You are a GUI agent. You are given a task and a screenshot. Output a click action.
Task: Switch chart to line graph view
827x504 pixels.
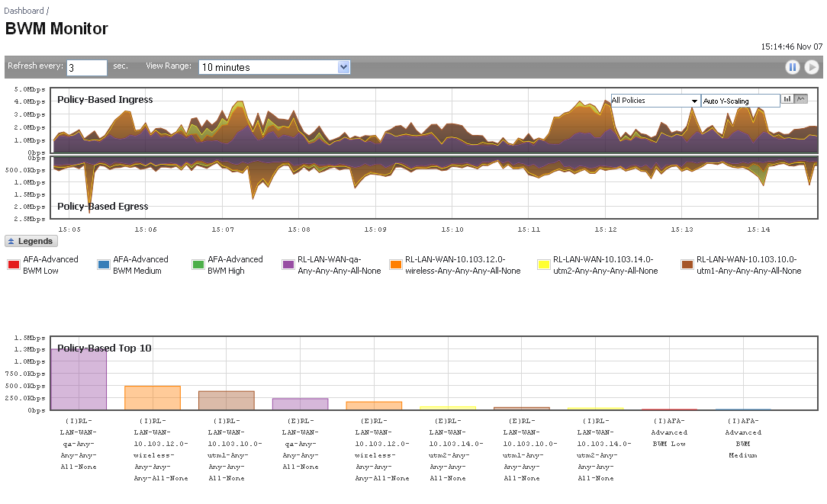tap(800, 98)
